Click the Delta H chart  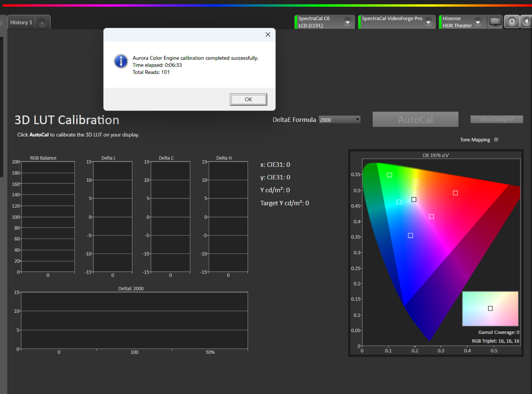pos(228,217)
